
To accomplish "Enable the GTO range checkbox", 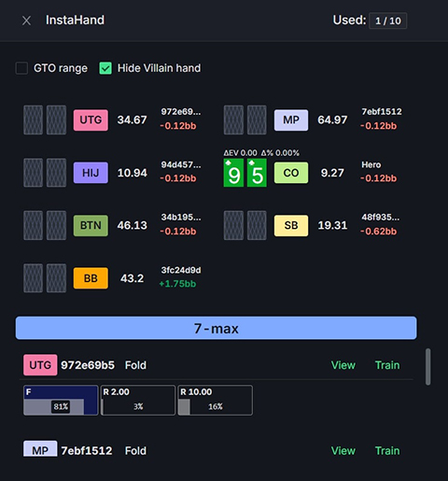I will pos(21,68).
